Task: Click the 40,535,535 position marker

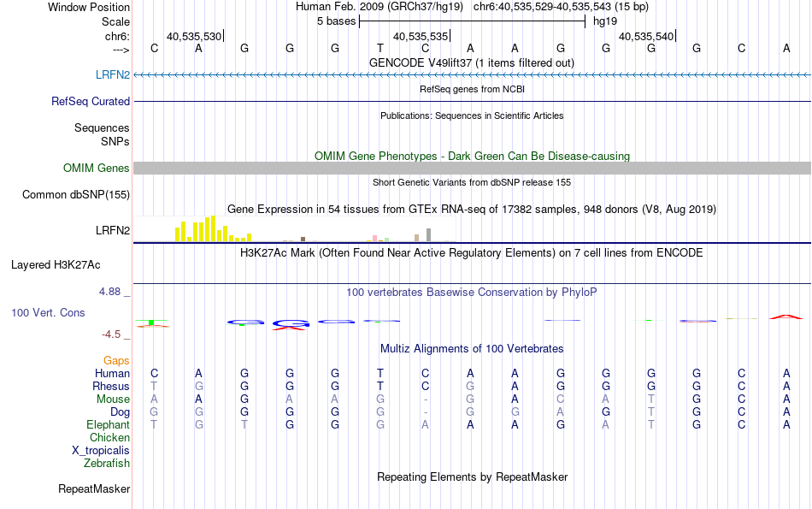Action: pos(421,36)
